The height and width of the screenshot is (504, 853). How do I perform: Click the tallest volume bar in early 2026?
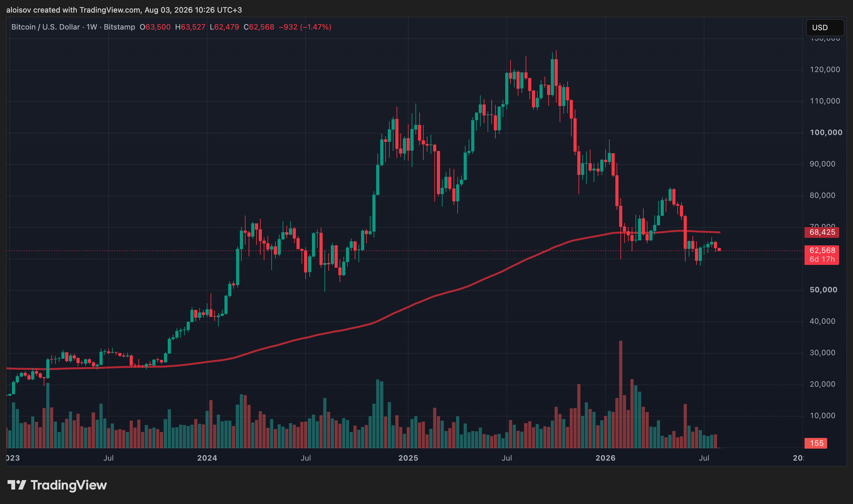[621, 394]
